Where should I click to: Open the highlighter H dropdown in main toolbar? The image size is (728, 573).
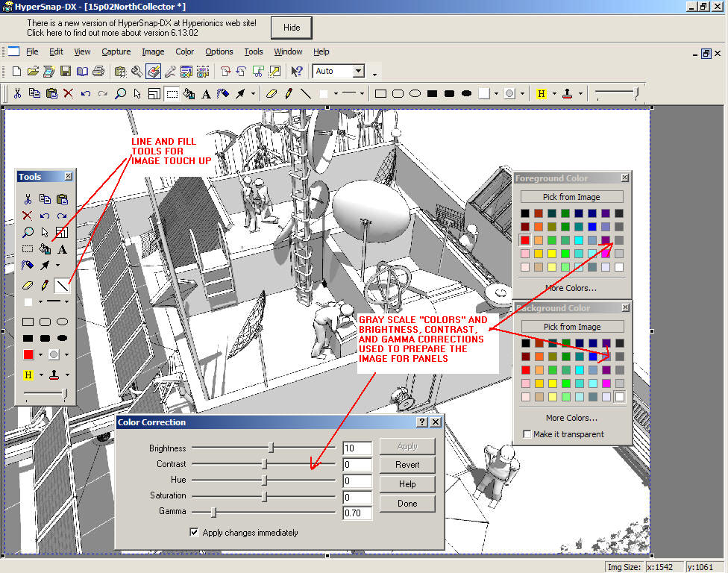pyautogui.click(x=554, y=94)
